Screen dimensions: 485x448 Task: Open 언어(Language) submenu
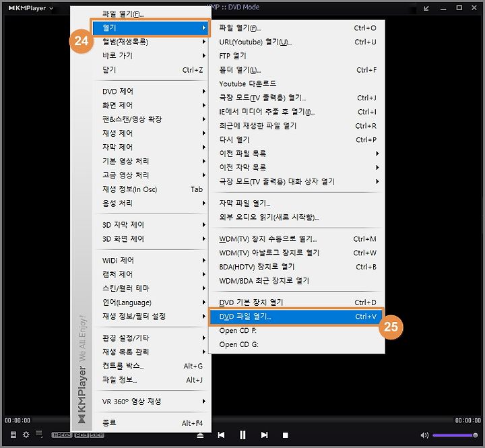click(151, 302)
